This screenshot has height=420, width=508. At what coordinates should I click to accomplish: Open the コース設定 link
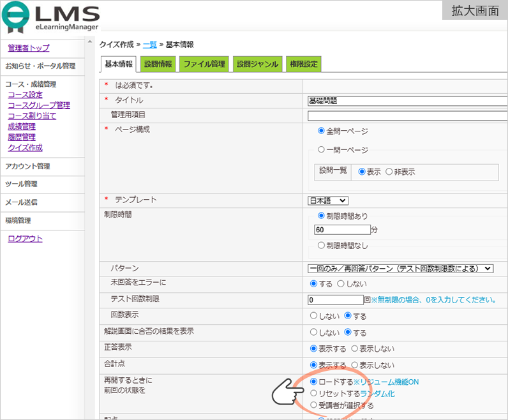25,94
